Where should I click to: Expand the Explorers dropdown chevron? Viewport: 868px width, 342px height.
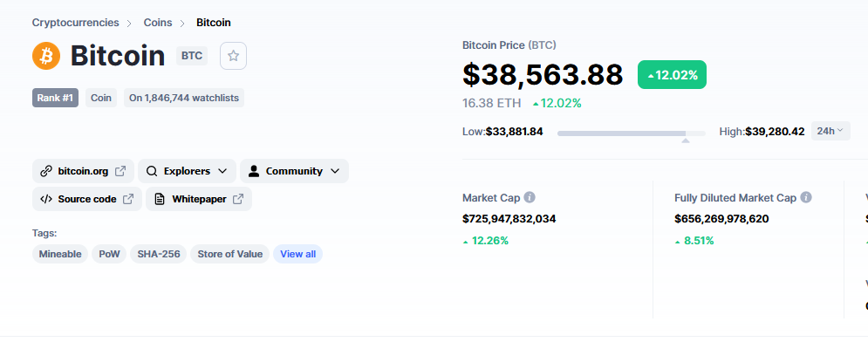[x=222, y=171]
